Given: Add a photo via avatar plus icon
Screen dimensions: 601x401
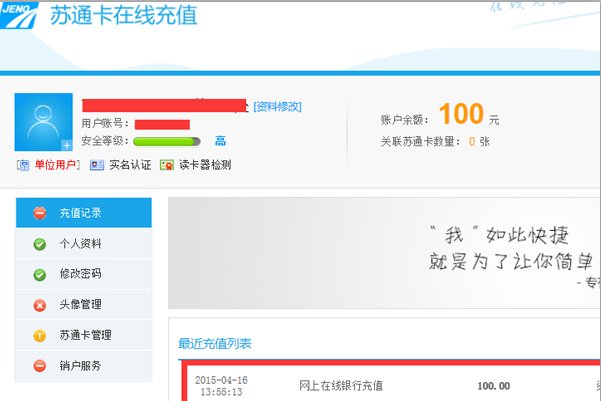Looking at the screenshot, I should pos(67,145).
